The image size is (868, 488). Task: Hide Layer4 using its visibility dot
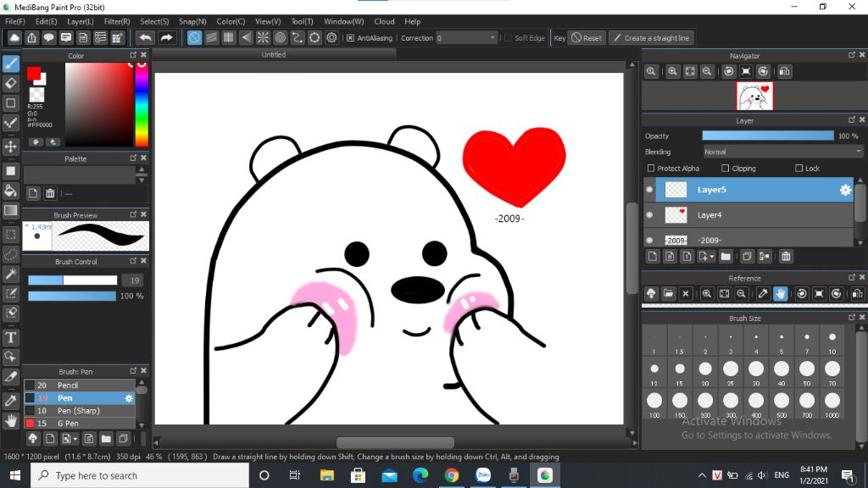click(x=650, y=215)
